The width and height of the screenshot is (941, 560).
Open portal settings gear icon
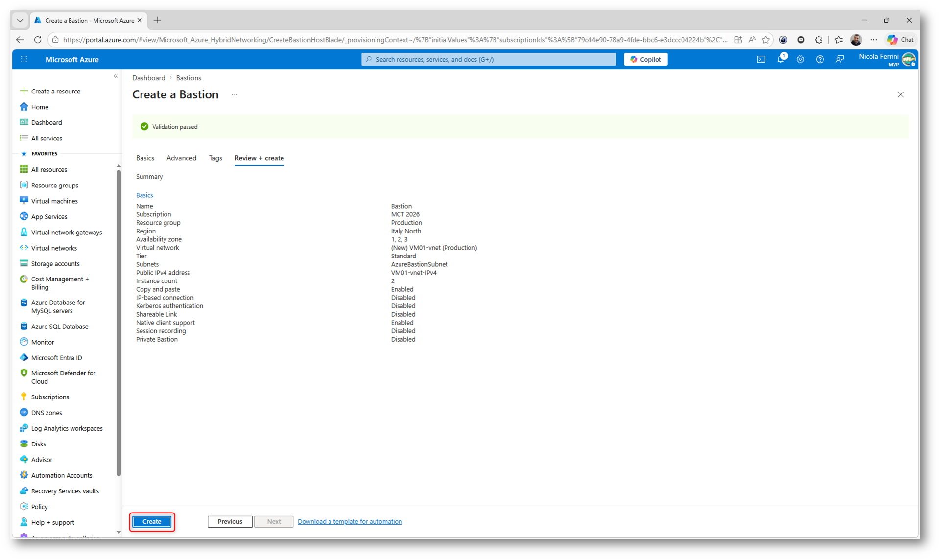[x=800, y=59]
